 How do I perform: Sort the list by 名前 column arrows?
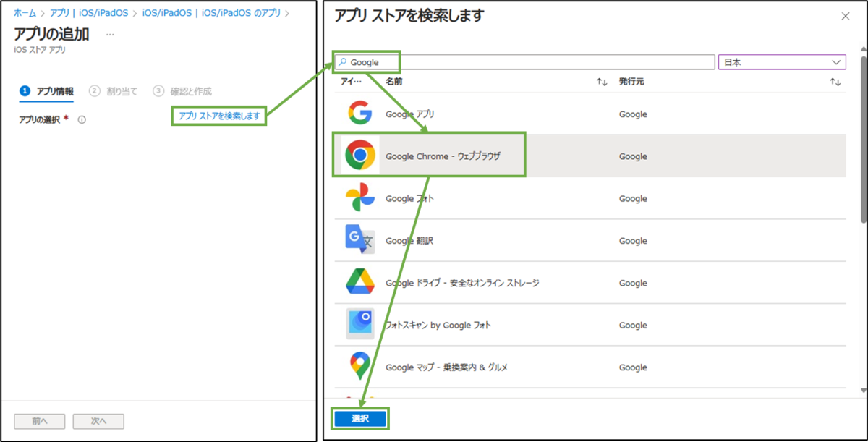tap(601, 82)
